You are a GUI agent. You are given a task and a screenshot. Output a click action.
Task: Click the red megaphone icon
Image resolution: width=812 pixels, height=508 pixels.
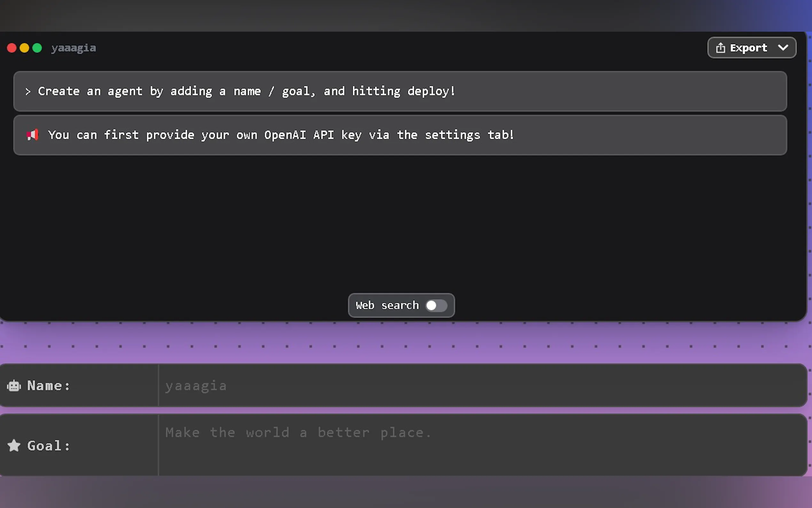coord(33,135)
